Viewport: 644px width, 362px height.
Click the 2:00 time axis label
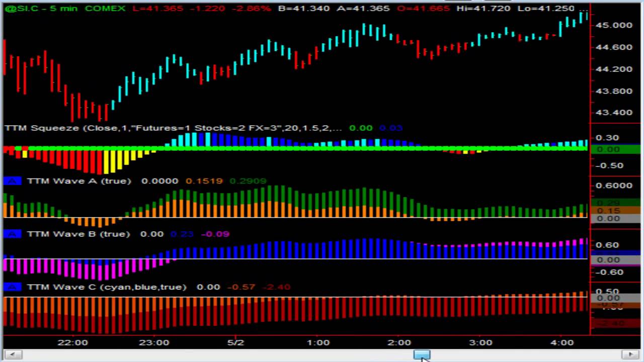pos(399,342)
